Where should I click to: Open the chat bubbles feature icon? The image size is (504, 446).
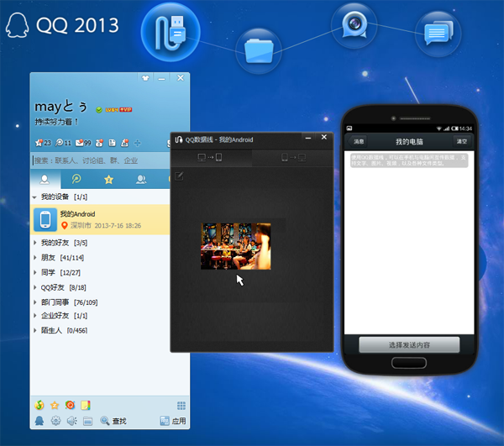(438, 34)
